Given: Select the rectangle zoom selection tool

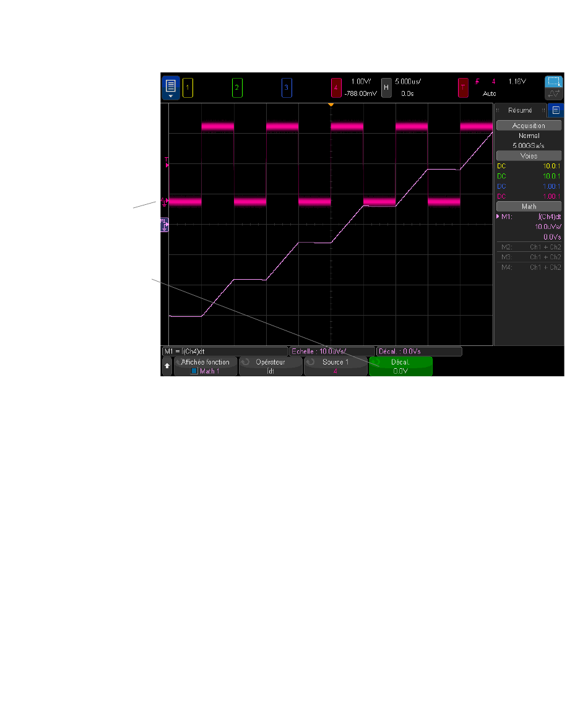Looking at the screenshot, I should point(553,82).
